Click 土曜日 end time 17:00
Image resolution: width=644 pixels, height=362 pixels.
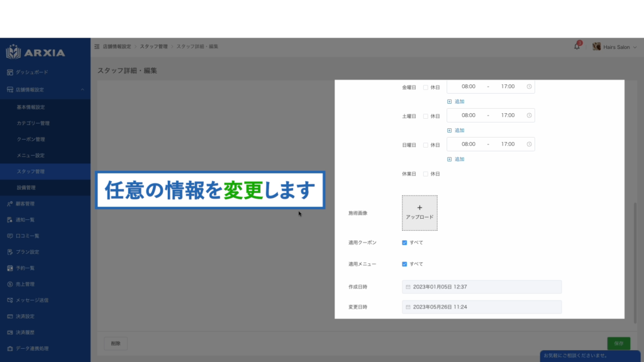[x=508, y=116]
